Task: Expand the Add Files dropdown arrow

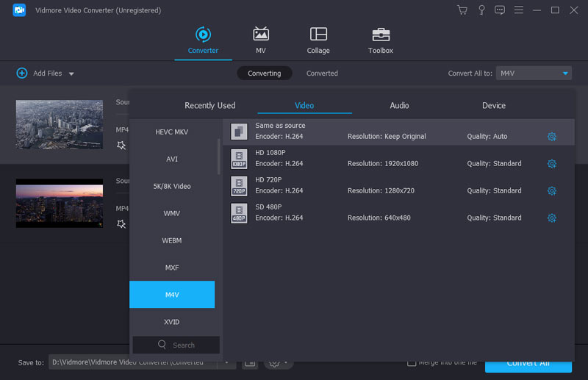Action: pos(71,74)
